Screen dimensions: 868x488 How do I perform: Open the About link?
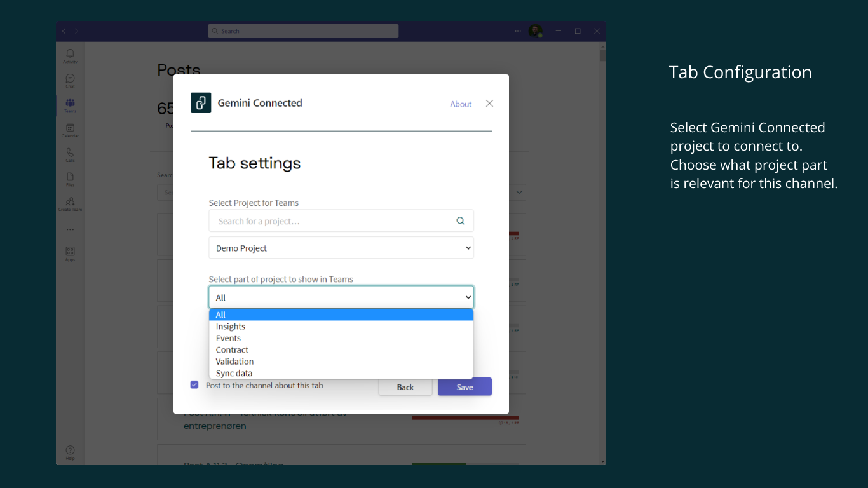(x=461, y=104)
